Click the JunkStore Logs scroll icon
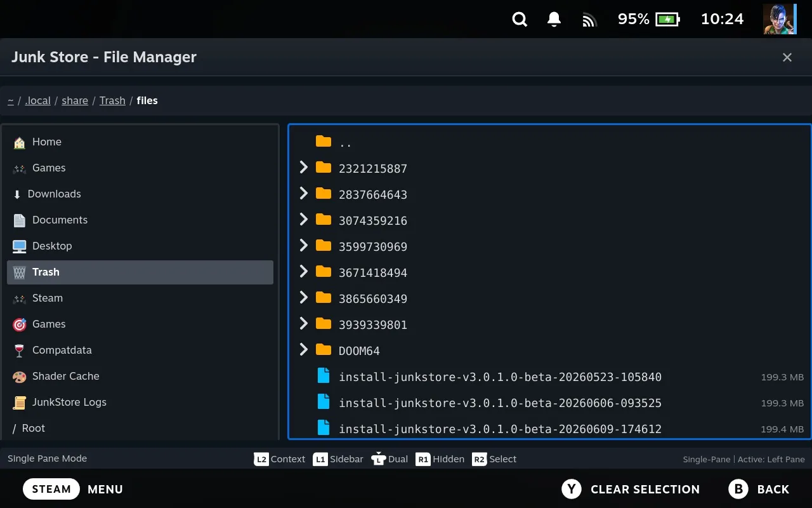This screenshot has height=508, width=812. pyautogui.click(x=20, y=403)
